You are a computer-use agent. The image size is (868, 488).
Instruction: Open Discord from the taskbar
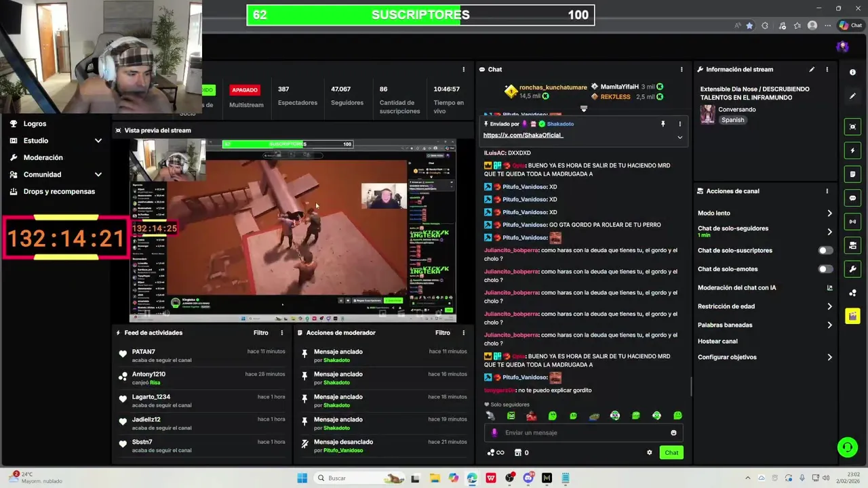click(x=528, y=478)
